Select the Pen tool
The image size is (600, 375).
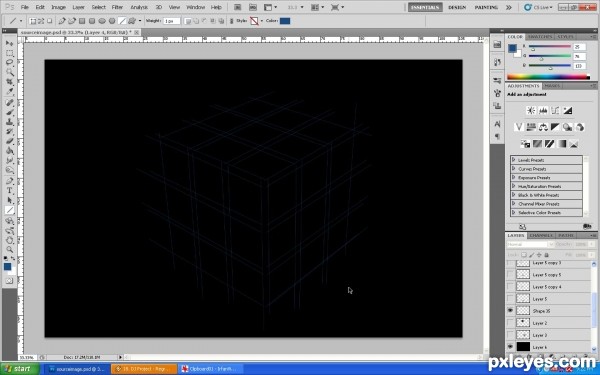9,181
